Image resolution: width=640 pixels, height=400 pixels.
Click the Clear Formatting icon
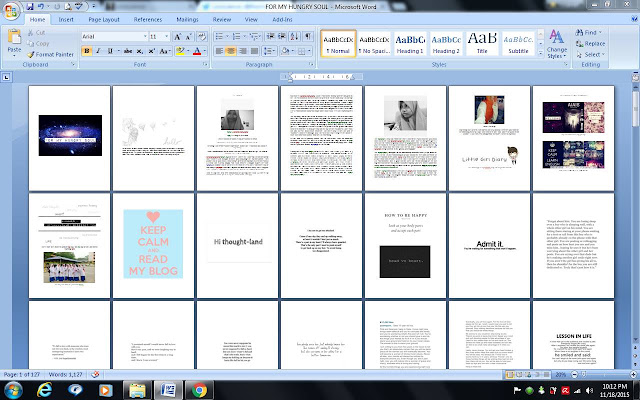202,37
